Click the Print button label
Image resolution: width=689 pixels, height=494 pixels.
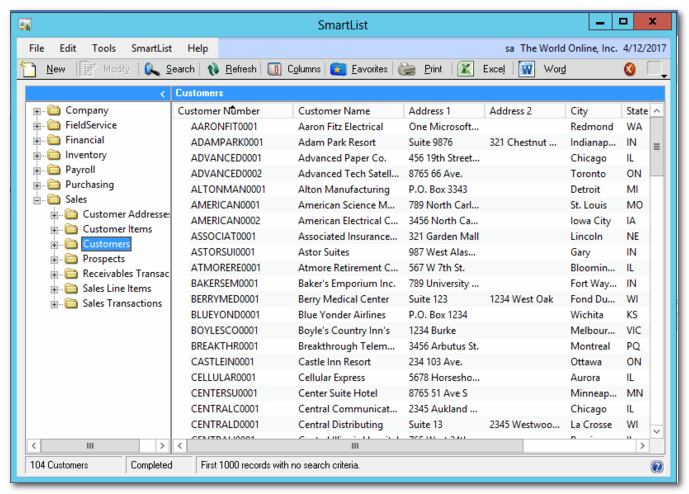[433, 69]
